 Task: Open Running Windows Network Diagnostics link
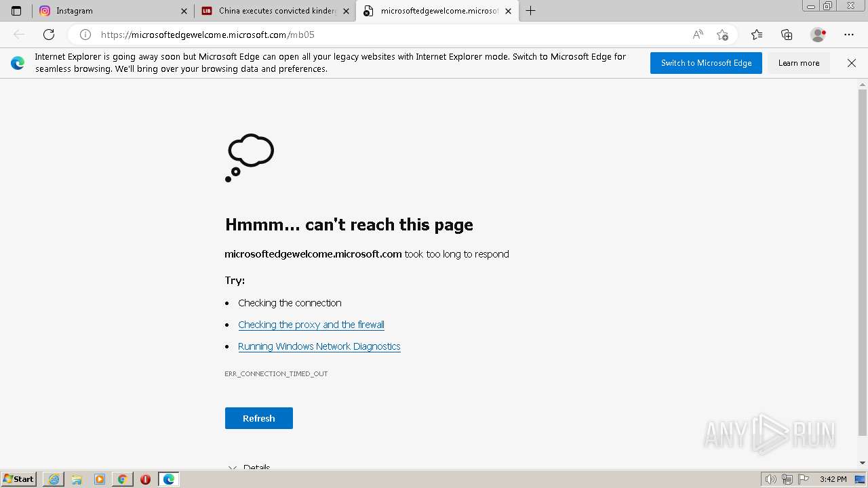click(319, 346)
